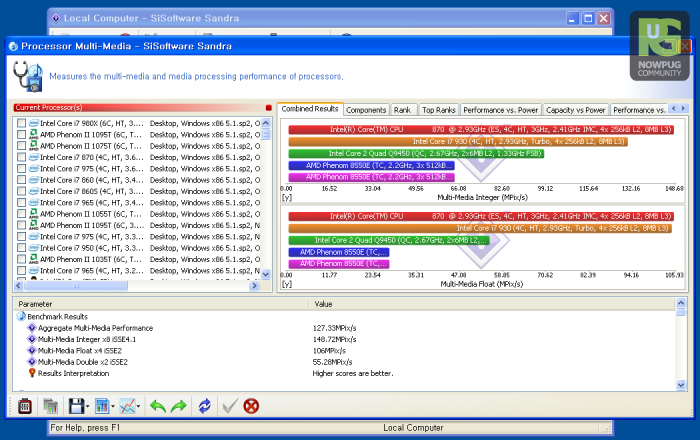Click the calculator/options icon in bottom toolbar
700x440 pixels.
pyautogui.click(x=25, y=406)
